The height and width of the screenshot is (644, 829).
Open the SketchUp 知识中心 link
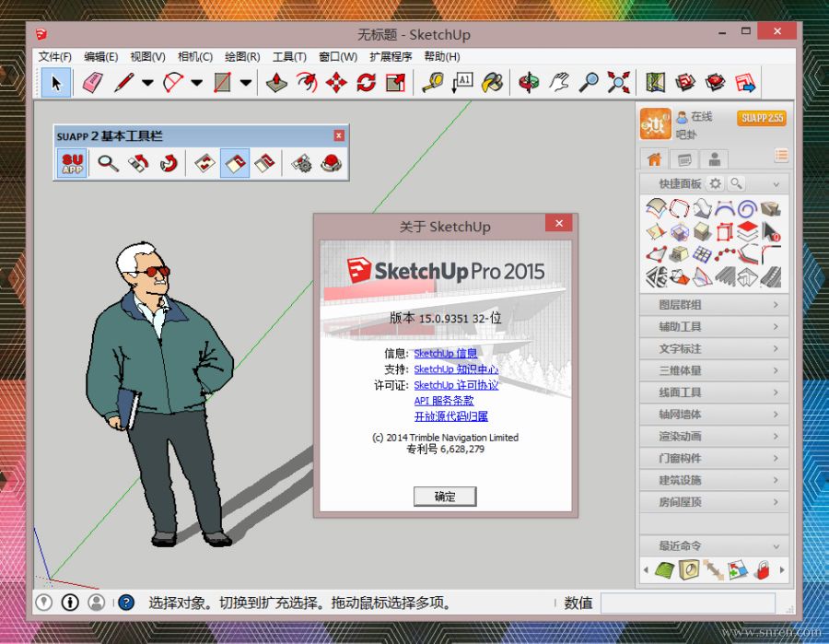[456, 369]
